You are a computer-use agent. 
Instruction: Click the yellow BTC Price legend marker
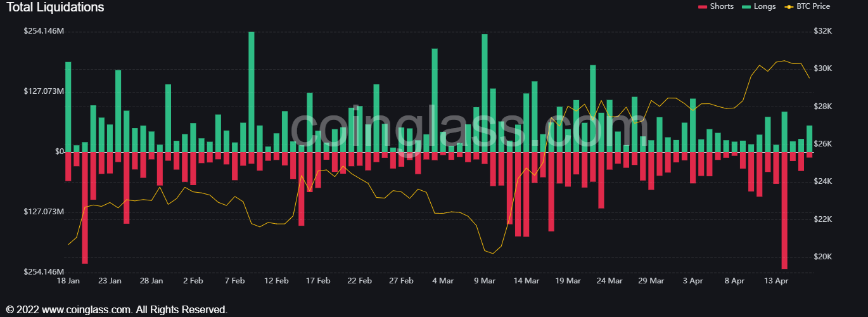(x=789, y=6)
